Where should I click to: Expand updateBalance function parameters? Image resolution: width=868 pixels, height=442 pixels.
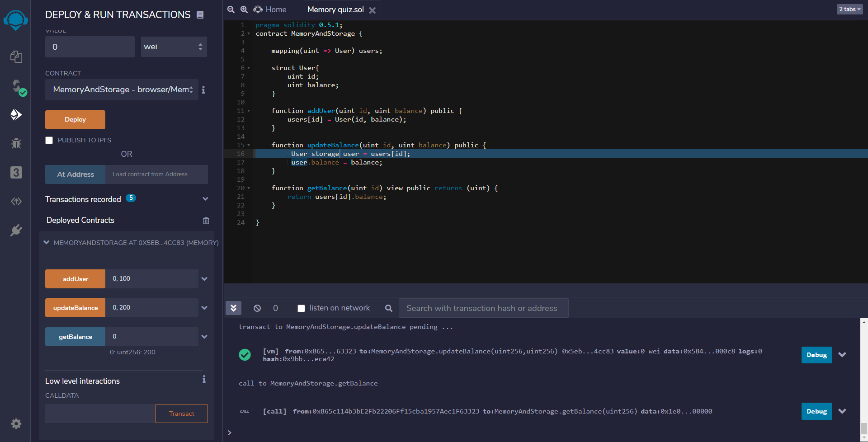pos(204,308)
